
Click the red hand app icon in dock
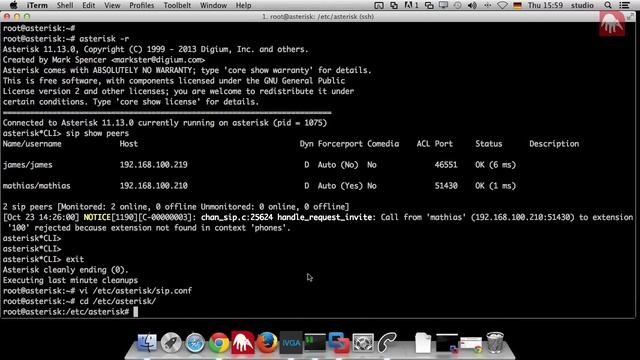243,342
